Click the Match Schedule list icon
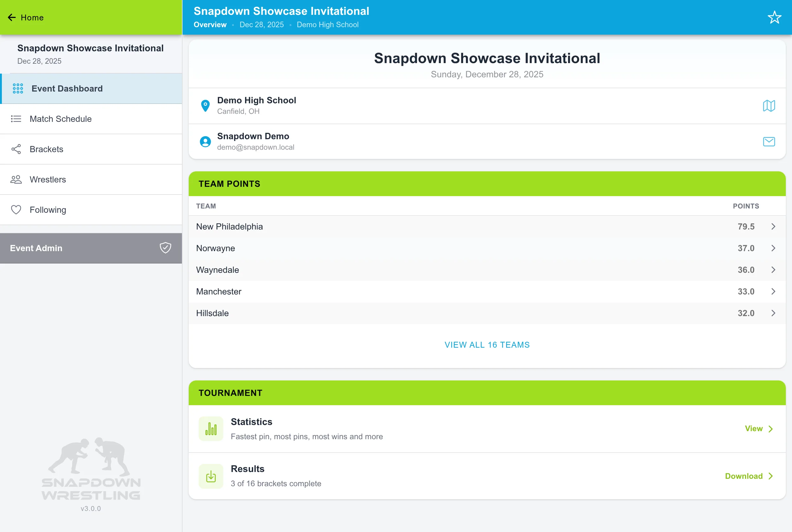Screen dimensions: 792x532 (x=16, y=119)
